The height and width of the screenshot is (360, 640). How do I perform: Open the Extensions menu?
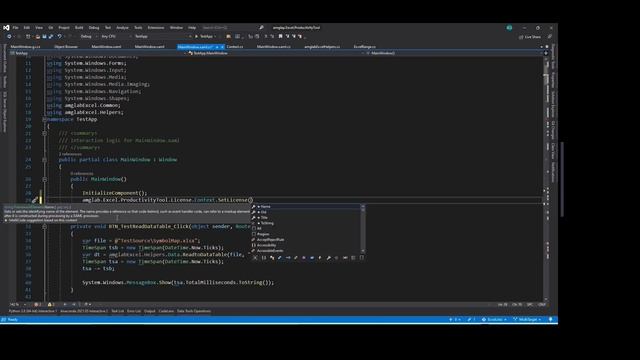click(x=156, y=28)
